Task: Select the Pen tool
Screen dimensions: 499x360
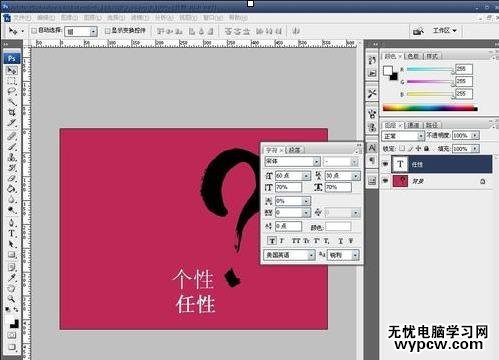Action: [12, 223]
